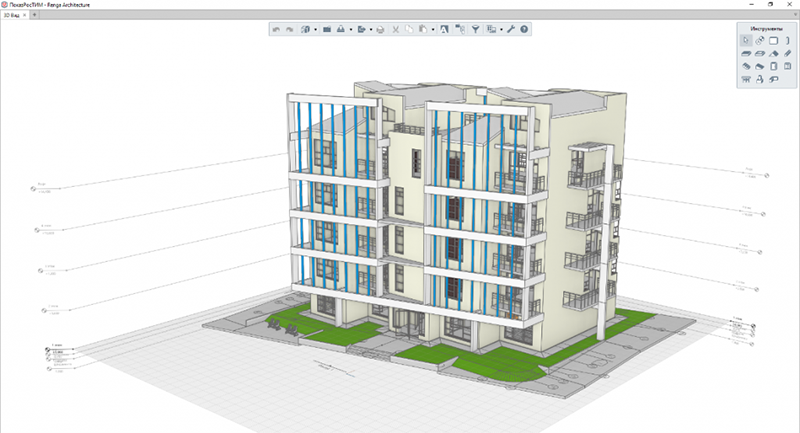Click the text style 'A' icon
Viewport: 800px width, 433px height.
444,30
